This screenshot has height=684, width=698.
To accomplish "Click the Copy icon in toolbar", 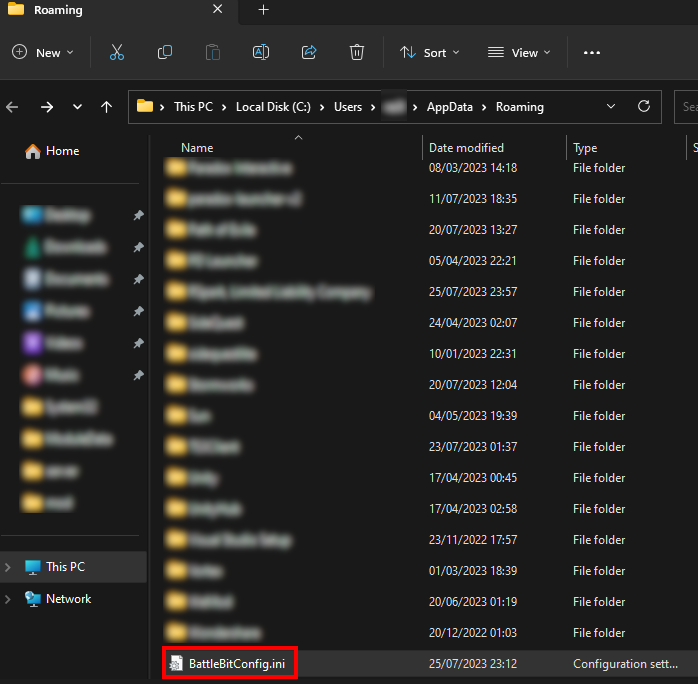I will pyautogui.click(x=165, y=52).
